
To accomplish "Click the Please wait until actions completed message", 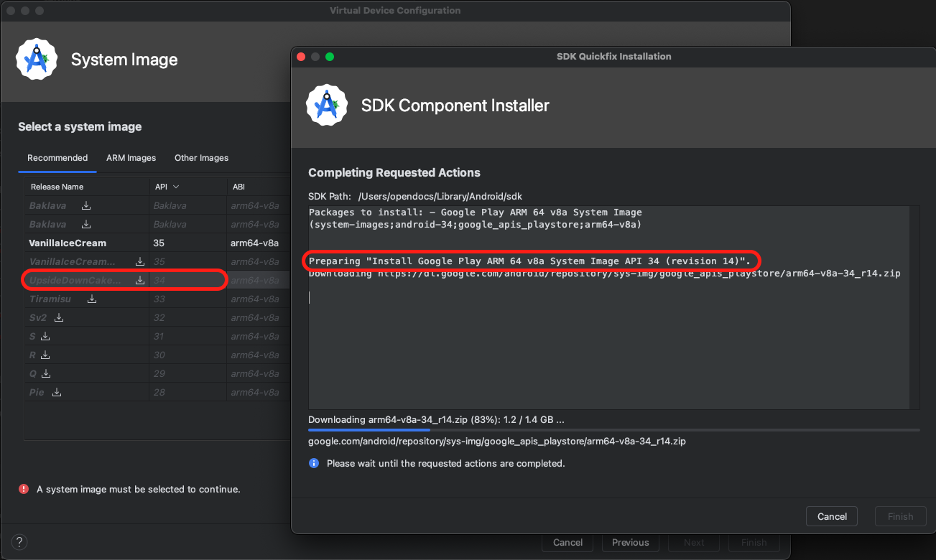I will 445,463.
